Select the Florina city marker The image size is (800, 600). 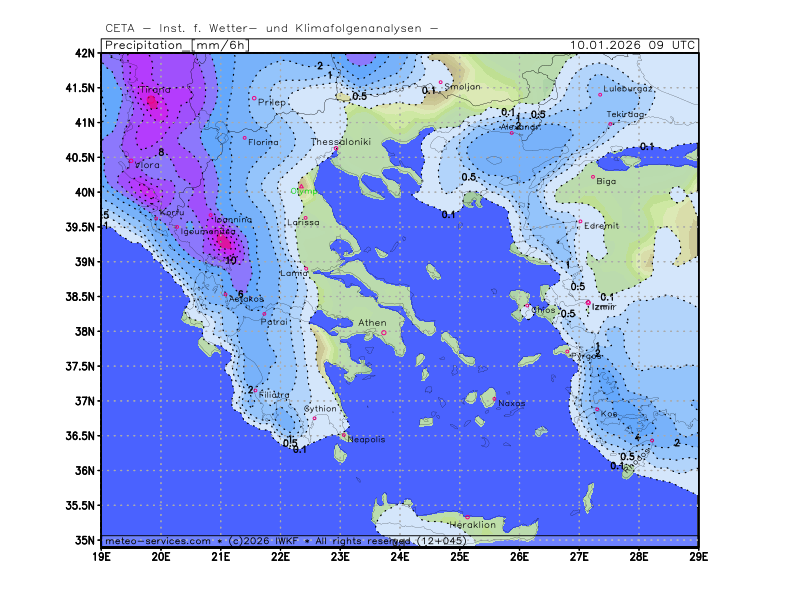click(245, 138)
